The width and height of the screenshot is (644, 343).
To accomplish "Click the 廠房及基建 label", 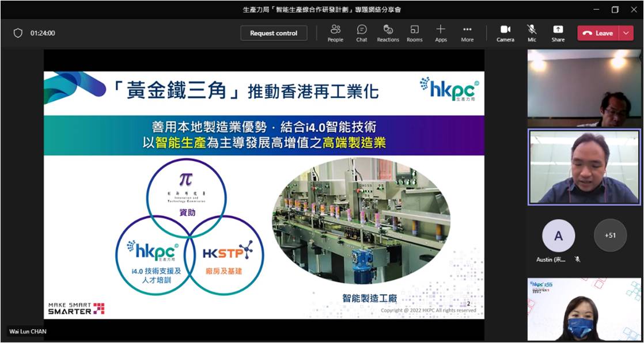I will pos(224,271).
